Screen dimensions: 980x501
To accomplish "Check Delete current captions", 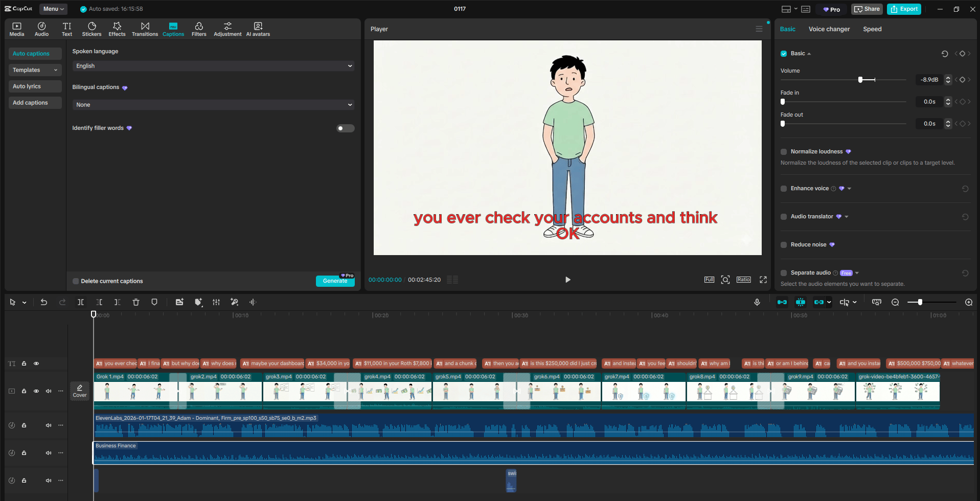I will click(75, 281).
